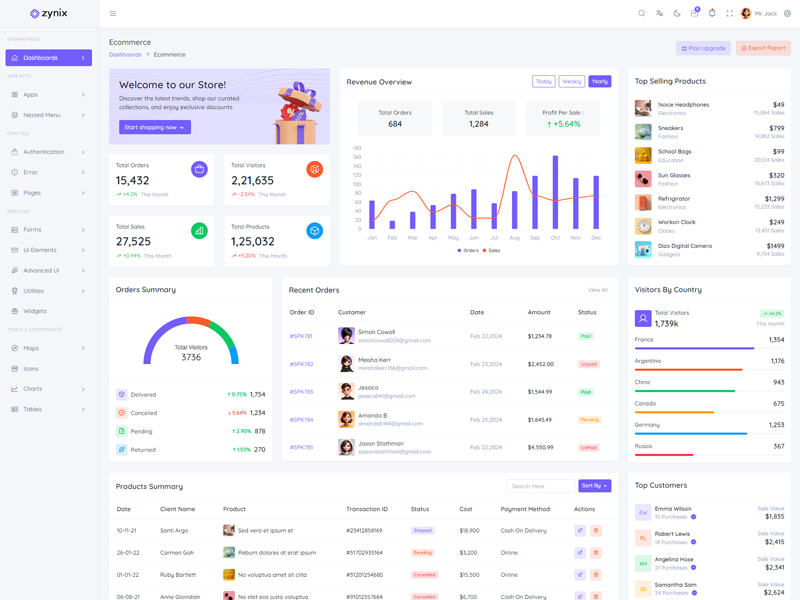The image size is (800, 600).
Task: Click delete icon for Santi Argo row
Action: (x=596, y=531)
